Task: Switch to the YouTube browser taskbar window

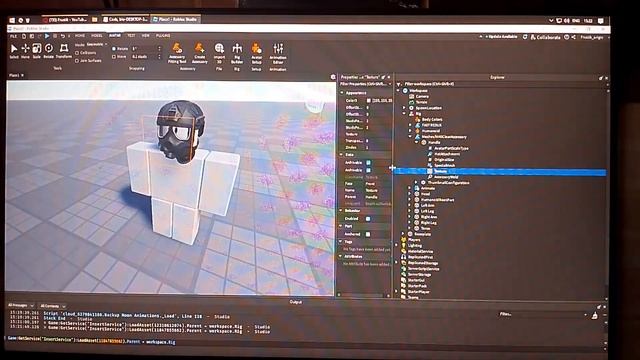Action: coord(64,20)
